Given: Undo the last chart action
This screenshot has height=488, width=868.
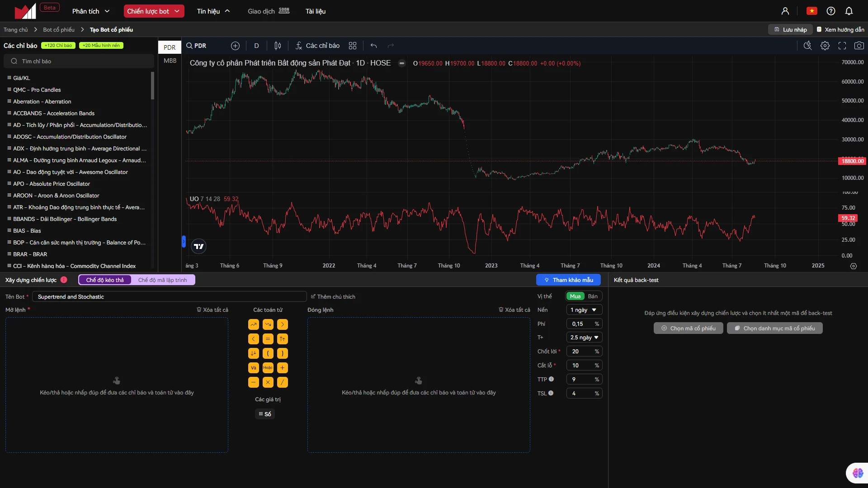Looking at the screenshot, I should pyautogui.click(x=373, y=46).
